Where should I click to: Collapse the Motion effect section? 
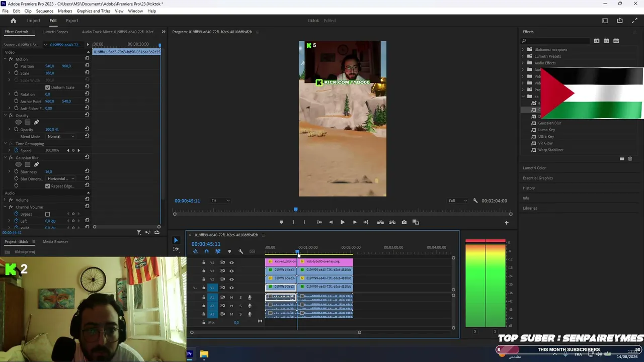point(5,59)
